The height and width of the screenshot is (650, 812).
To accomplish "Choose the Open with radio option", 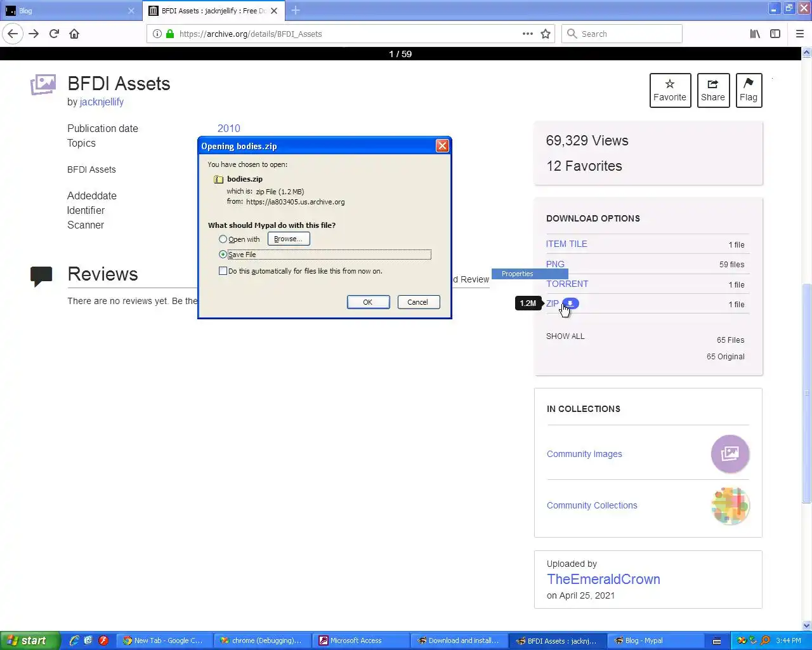I will pos(223,239).
